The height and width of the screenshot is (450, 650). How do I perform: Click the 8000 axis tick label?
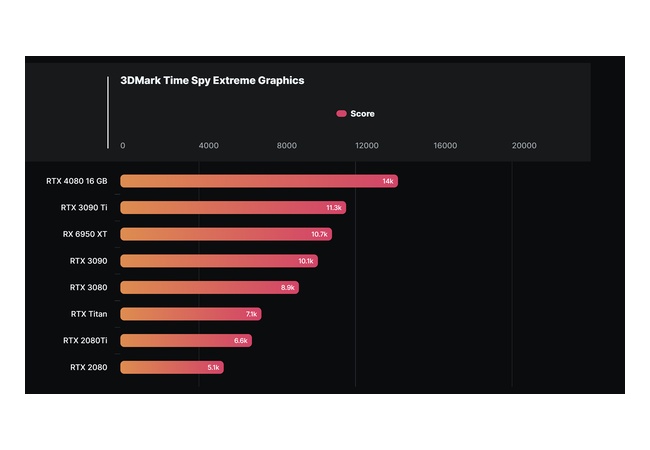(x=287, y=145)
